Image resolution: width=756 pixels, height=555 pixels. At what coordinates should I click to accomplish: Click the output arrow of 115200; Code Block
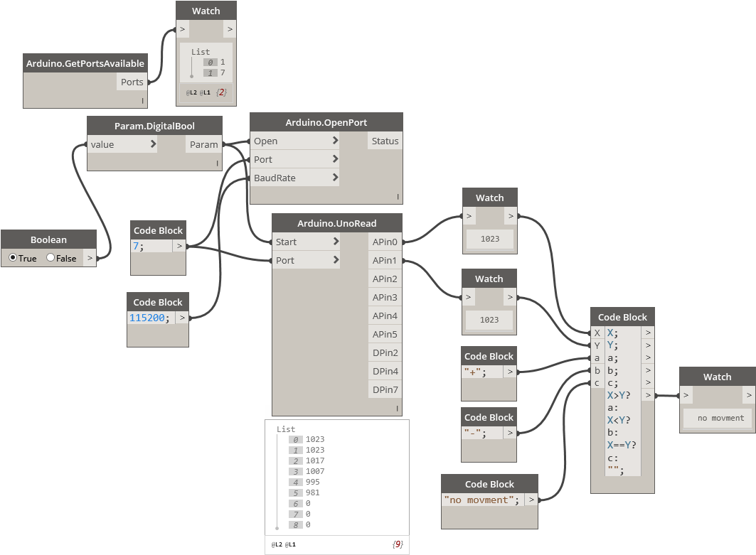click(x=182, y=318)
